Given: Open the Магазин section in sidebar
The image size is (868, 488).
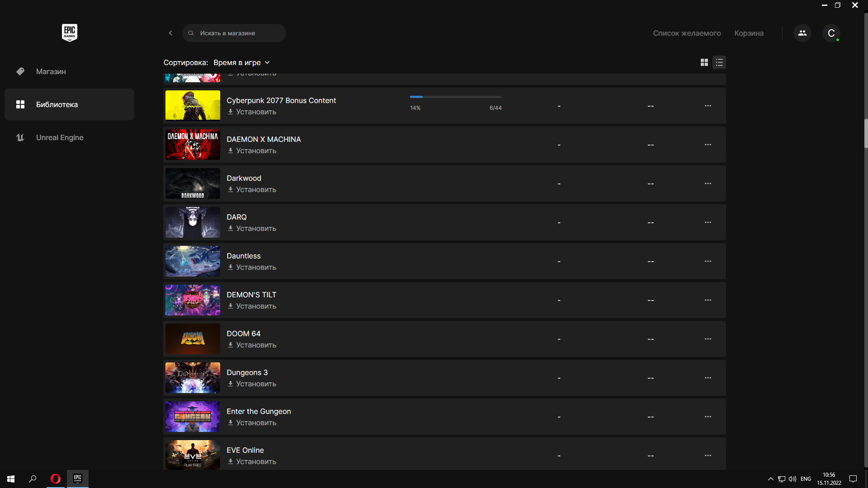Looking at the screenshot, I should [x=69, y=71].
